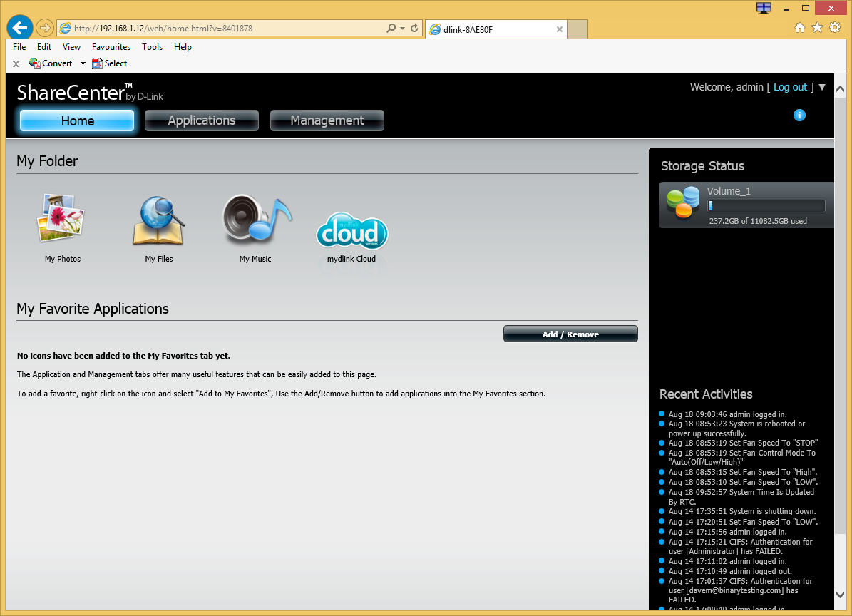
Task: Click the Volume_1 storage disks icon
Action: point(683,202)
